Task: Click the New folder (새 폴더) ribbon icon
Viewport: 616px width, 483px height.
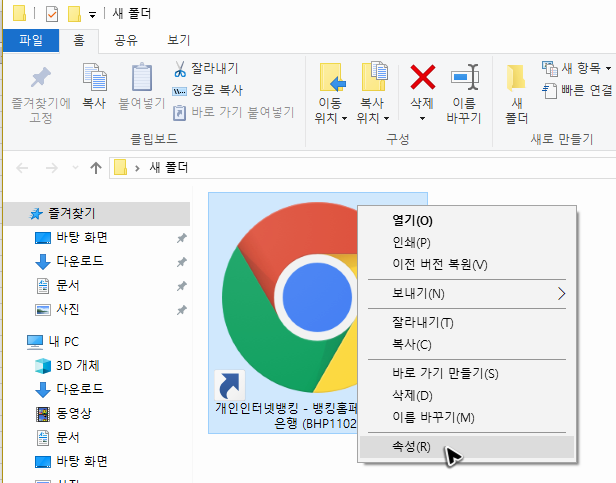Action: [516, 77]
